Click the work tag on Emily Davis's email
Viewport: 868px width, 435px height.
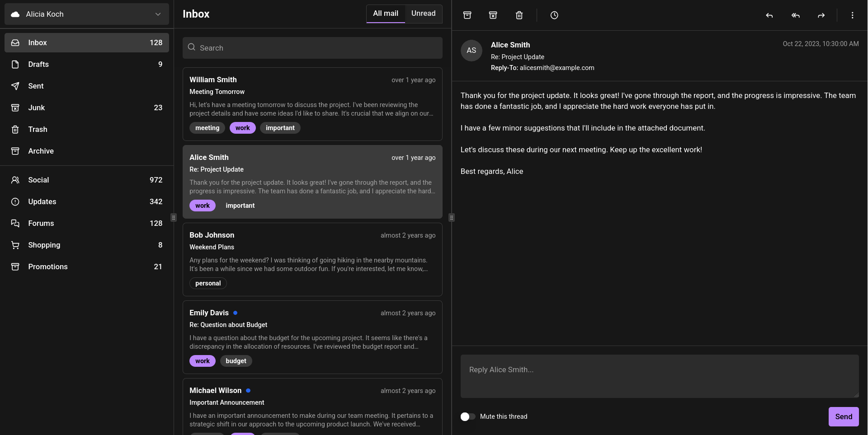[x=203, y=361]
